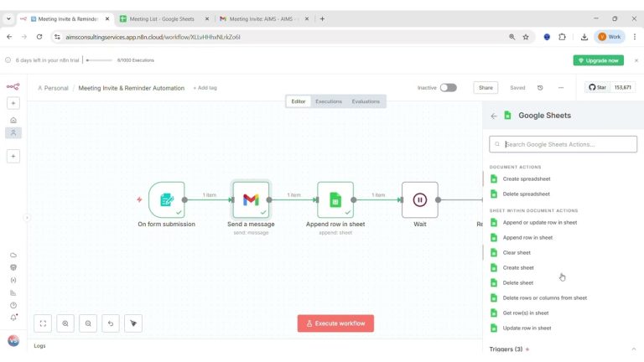Switch to the Editor tab
Image resolution: width=644 pixels, height=362 pixels.
[299, 101]
